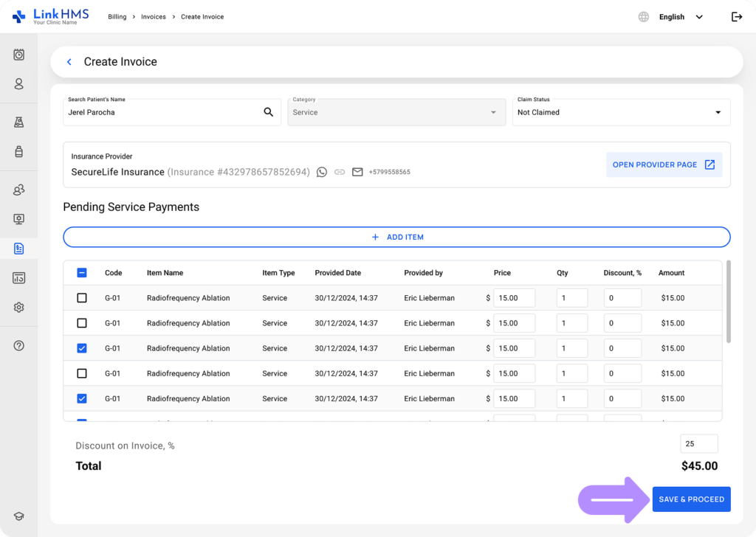This screenshot has width=756, height=537.
Task: Go to Billing breadcrumb
Action: [x=117, y=17]
